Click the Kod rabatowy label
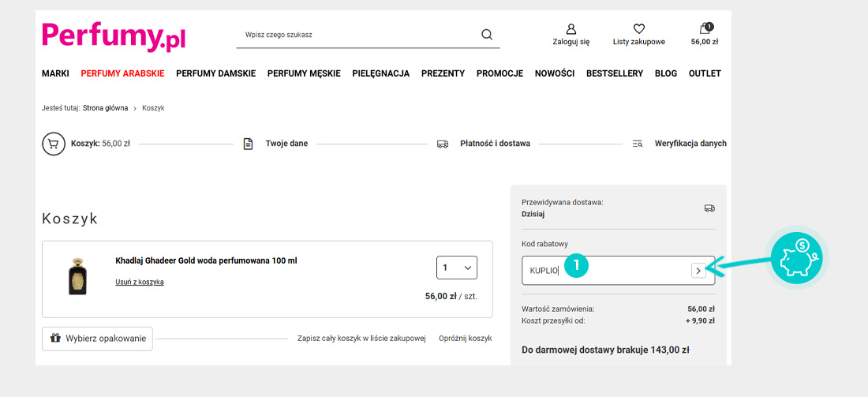This screenshot has width=868, height=397. (x=544, y=244)
